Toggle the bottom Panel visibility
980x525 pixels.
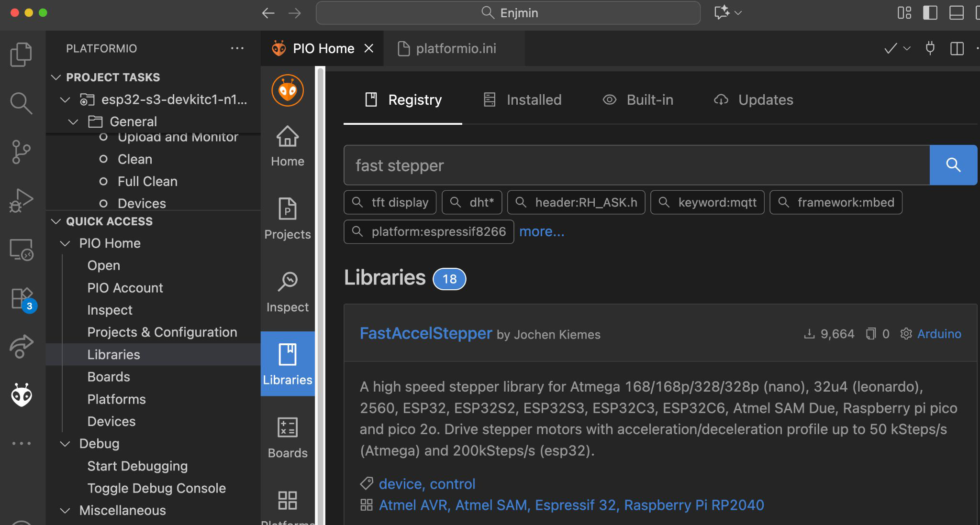(x=956, y=12)
